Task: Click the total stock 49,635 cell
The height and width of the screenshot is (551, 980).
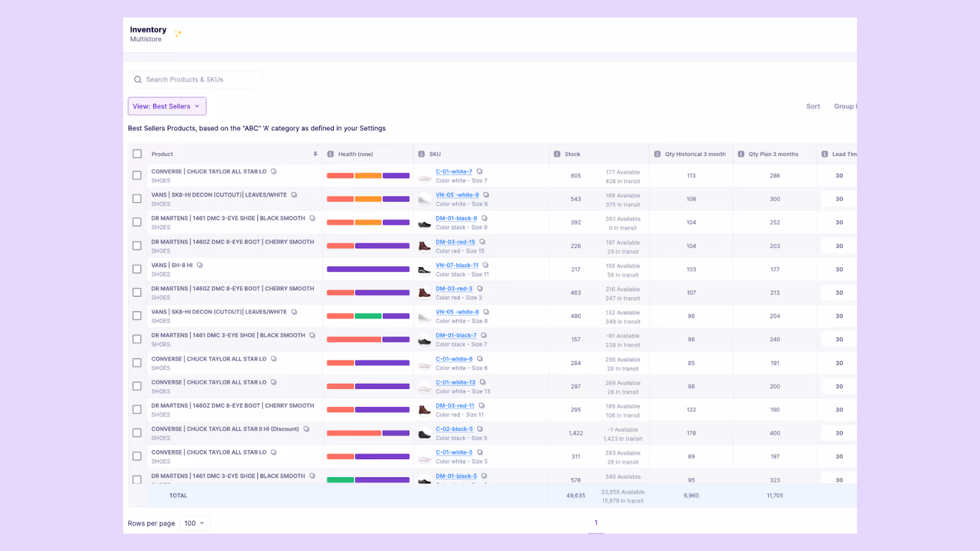Action: point(576,496)
